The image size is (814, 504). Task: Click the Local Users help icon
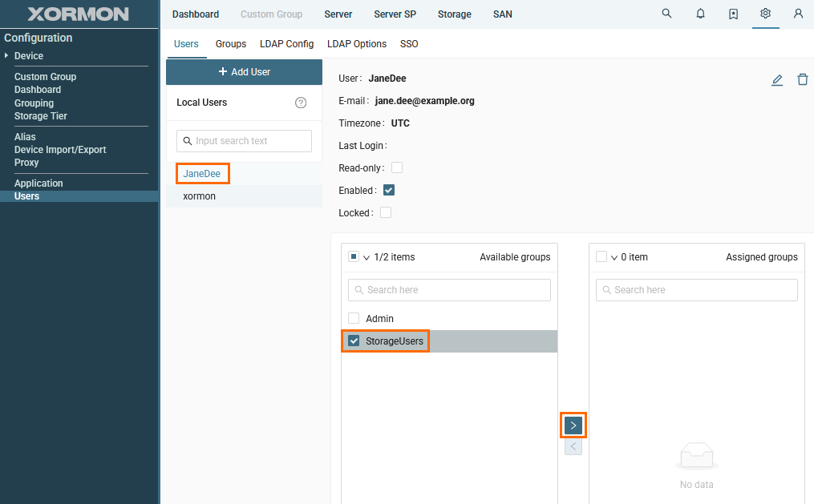(301, 103)
